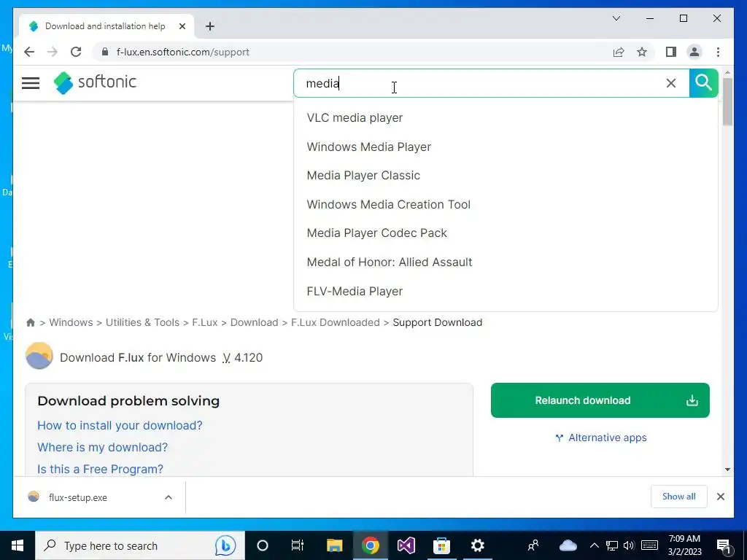This screenshot has width=747, height=560.
Task: View site information via the lock icon
Action: [105, 52]
